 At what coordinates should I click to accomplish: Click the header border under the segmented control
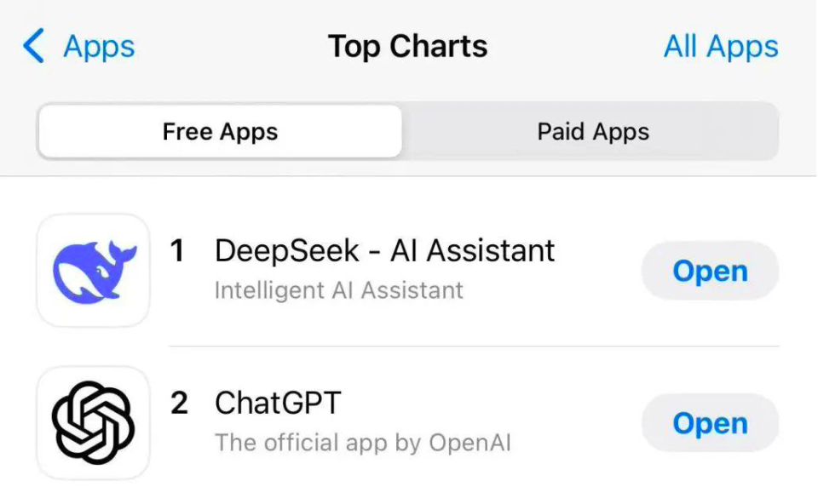409,176
